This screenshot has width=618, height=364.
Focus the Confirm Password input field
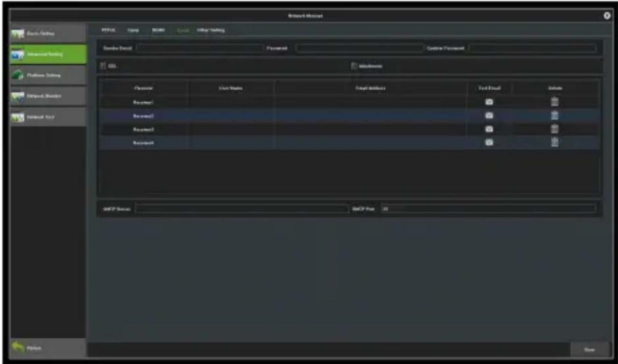pyautogui.click(x=532, y=48)
